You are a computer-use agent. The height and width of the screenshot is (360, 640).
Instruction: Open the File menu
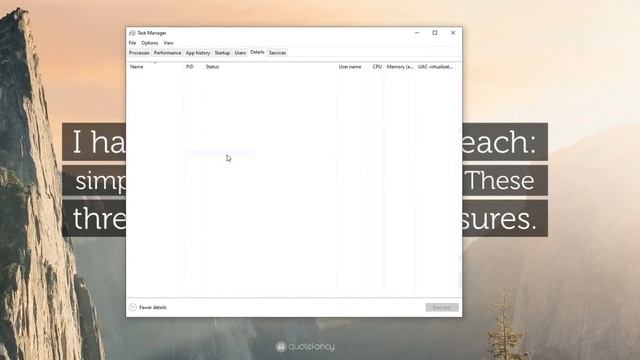[132, 43]
